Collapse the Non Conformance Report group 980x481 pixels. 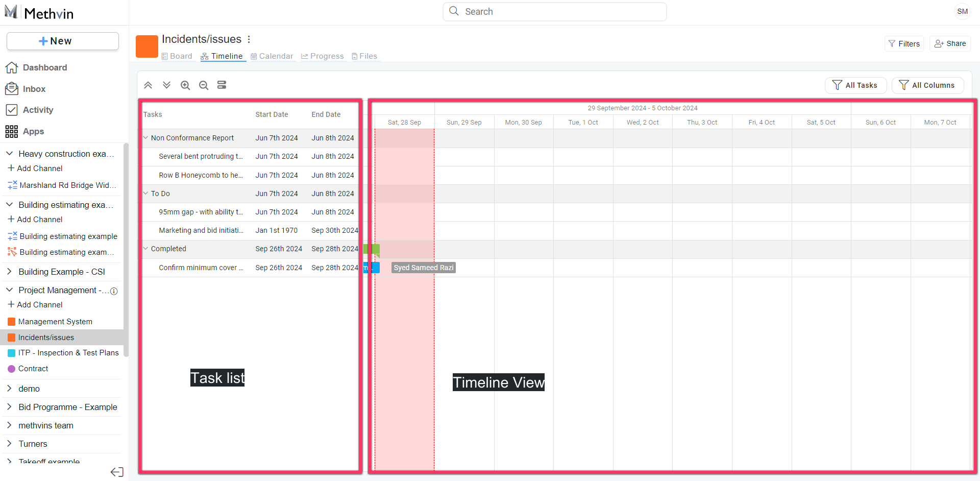click(x=145, y=138)
